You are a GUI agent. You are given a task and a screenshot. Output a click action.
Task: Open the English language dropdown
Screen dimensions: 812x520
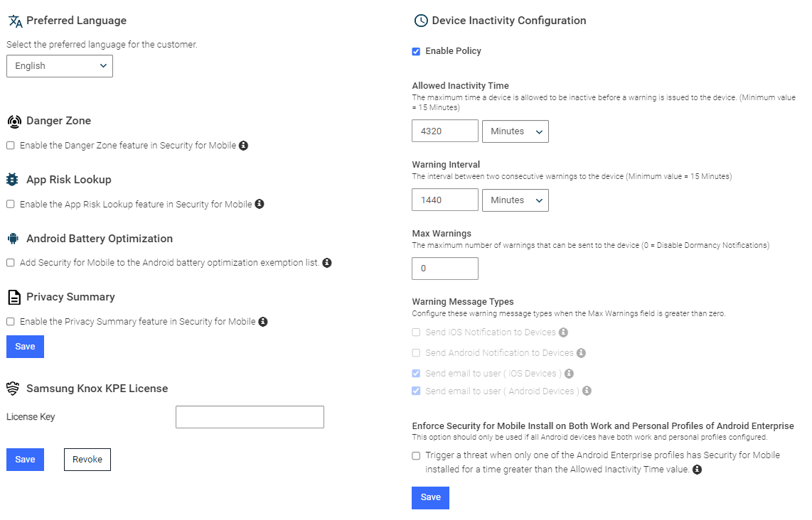tap(59, 65)
